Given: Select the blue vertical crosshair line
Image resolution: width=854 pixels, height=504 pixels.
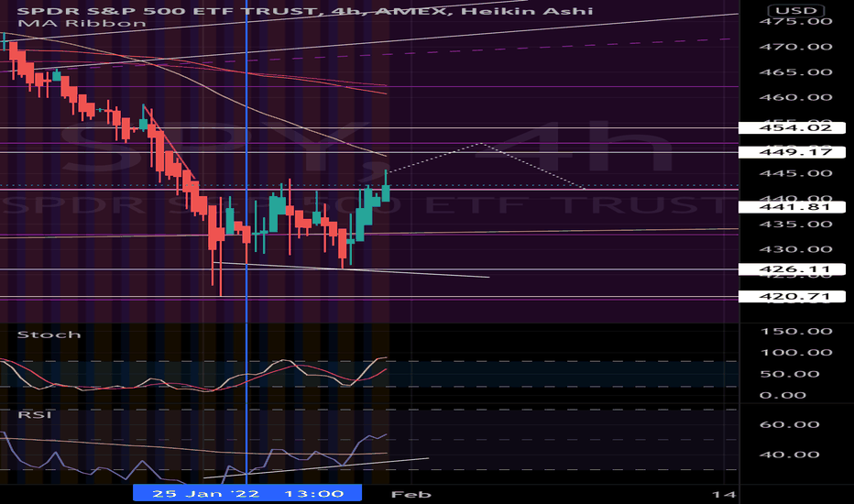Looking at the screenshot, I should click(x=246, y=240).
